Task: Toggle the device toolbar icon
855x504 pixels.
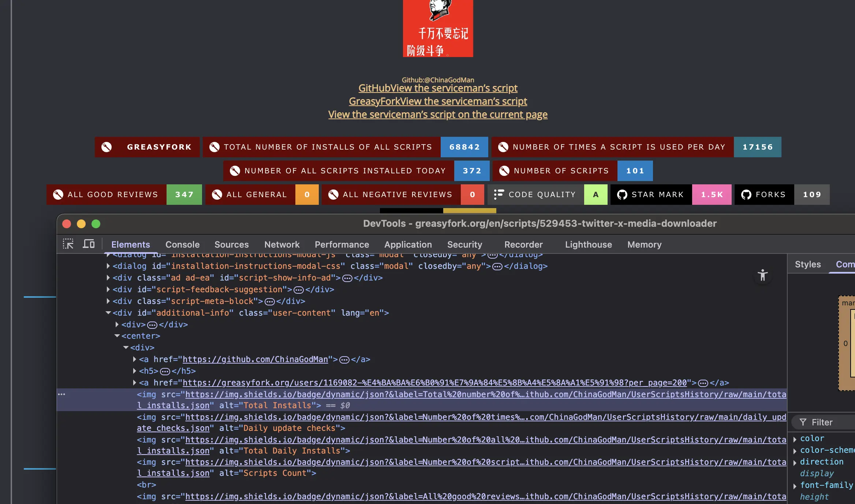Action: (x=89, y=244)
